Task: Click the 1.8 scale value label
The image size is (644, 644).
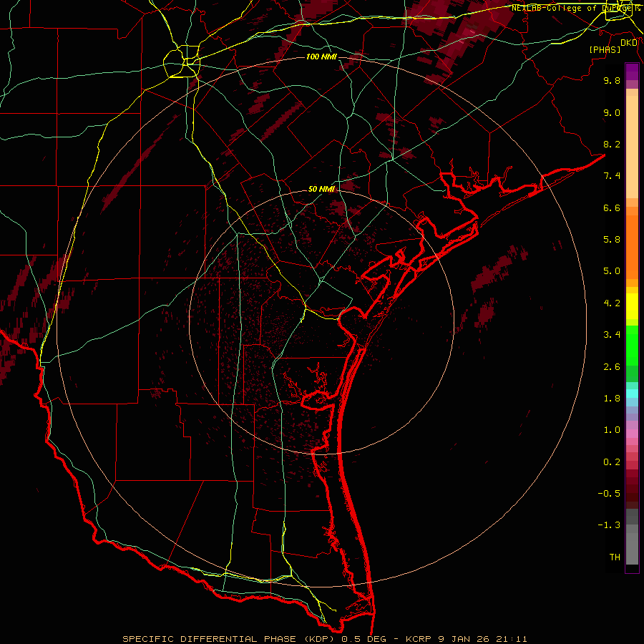Action: pos(612,399)
